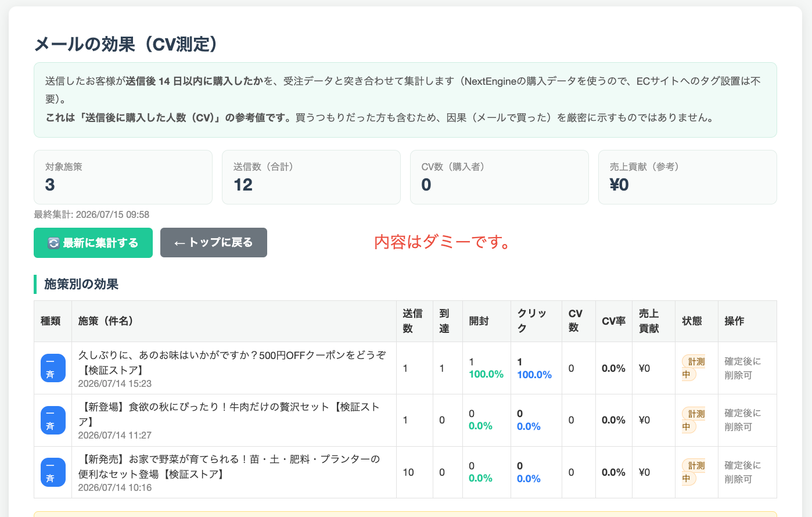812x517 pixels.
Task: Click the 一斉 badge for 500円OFFクーポン row
Action: tap(53, 368)
